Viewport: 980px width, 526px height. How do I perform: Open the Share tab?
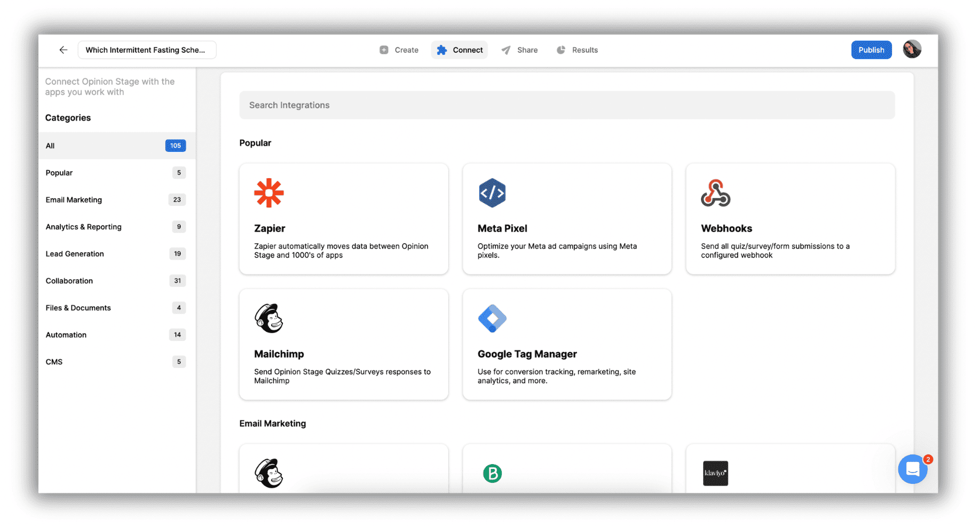pyautogui.click(x=519, y=50)
